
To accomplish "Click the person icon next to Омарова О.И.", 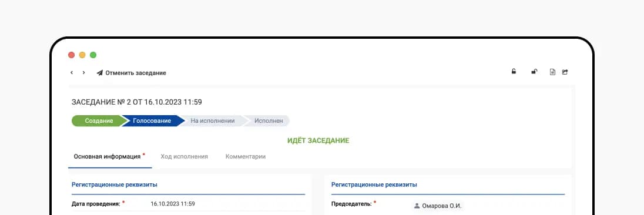I will (x=417, y=206).
